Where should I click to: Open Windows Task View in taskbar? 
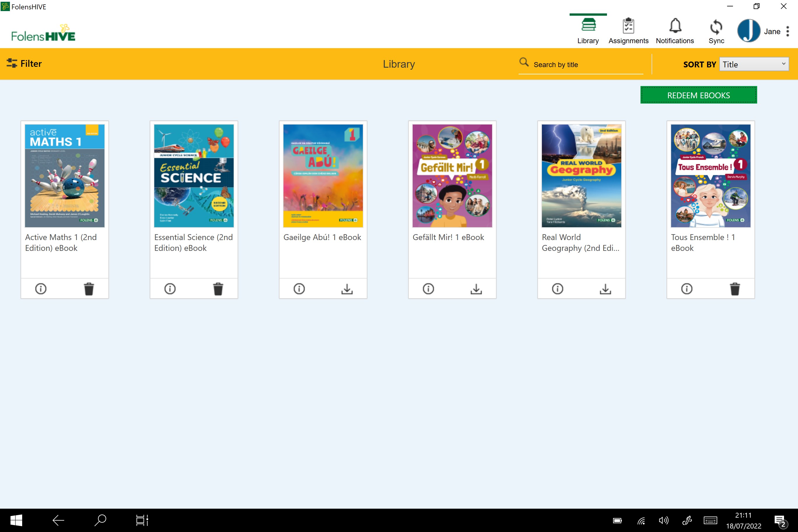tap(142, 520)
